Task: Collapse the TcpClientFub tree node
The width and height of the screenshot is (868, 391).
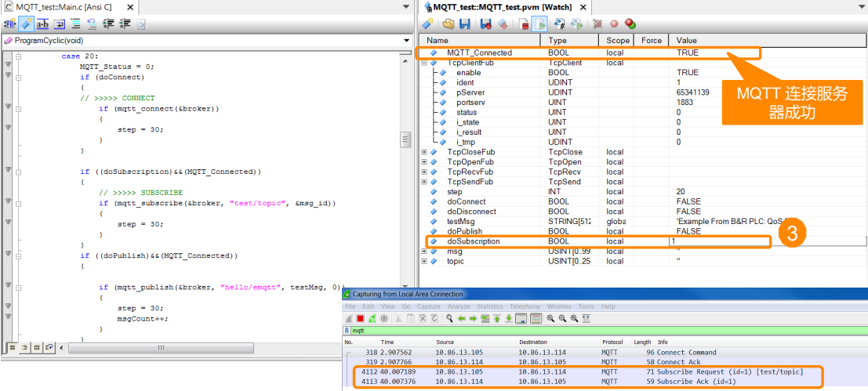Action: [424, 63]
